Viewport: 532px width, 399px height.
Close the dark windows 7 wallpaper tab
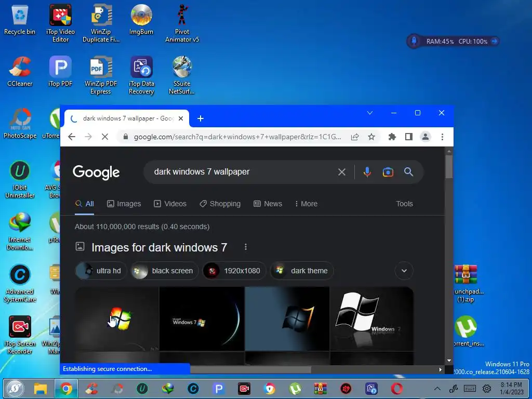point(181,118)
